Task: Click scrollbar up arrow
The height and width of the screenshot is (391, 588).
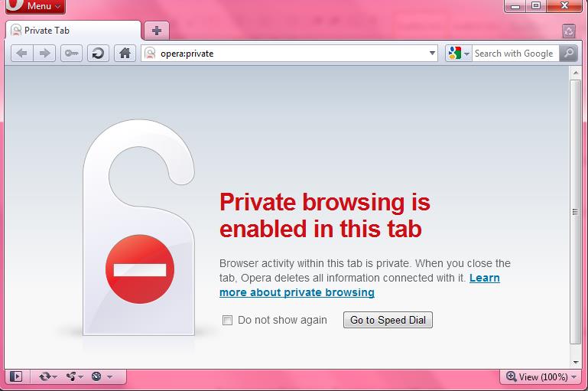Action: 575,73
